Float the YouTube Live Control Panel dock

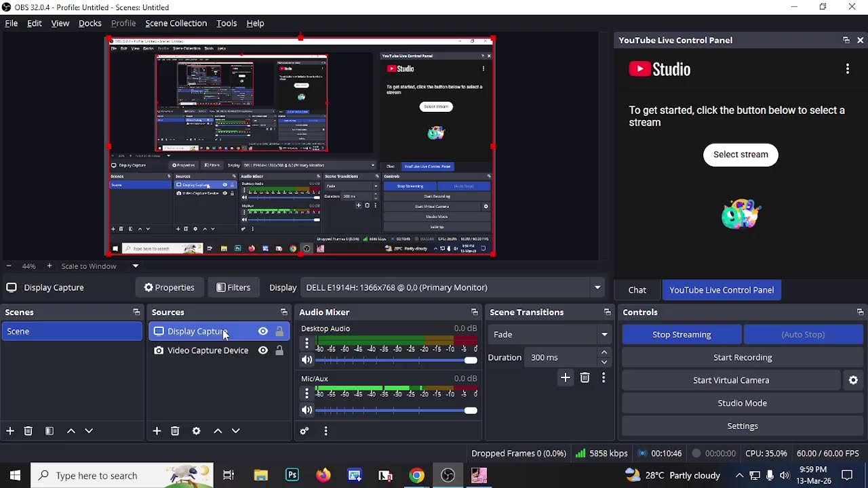(x=846, y=40)
